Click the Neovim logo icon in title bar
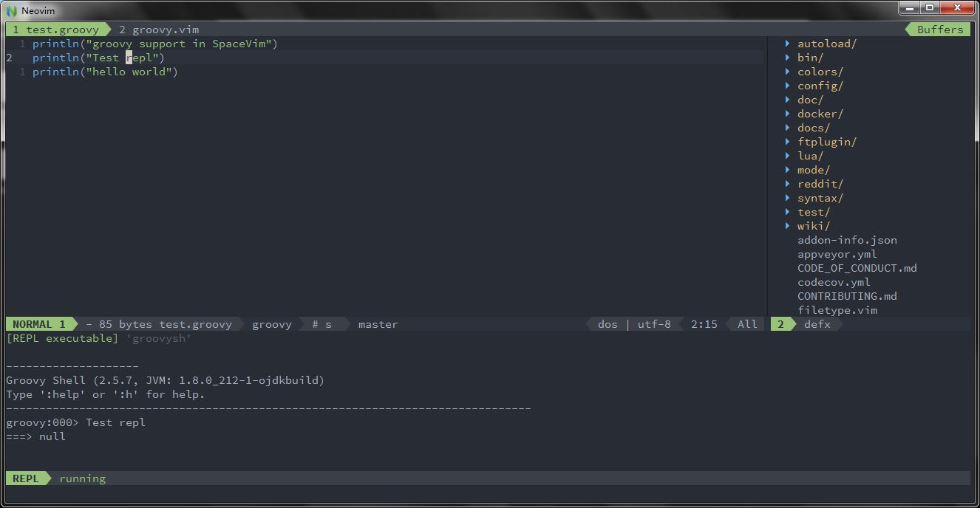Viewport: 980px width, 508px height. (12, 10)
